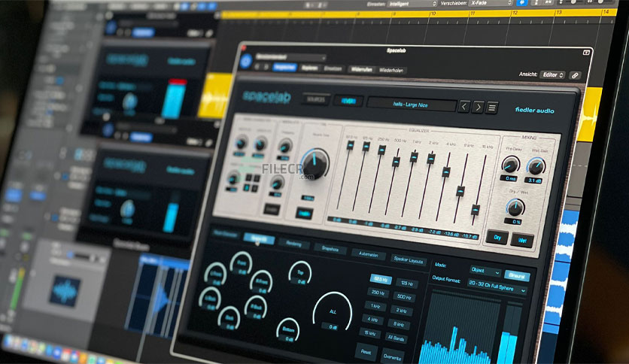Click bar 12 on the timeline ruler
This screenshot has width=629, height=364.
coord(515,13)
